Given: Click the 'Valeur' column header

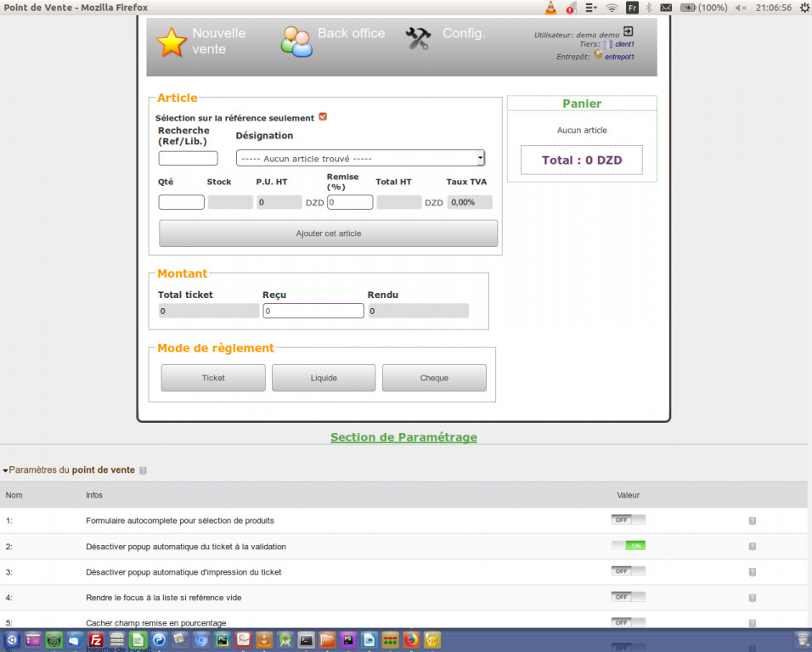Looking at the screenshot, I should 629,495.
